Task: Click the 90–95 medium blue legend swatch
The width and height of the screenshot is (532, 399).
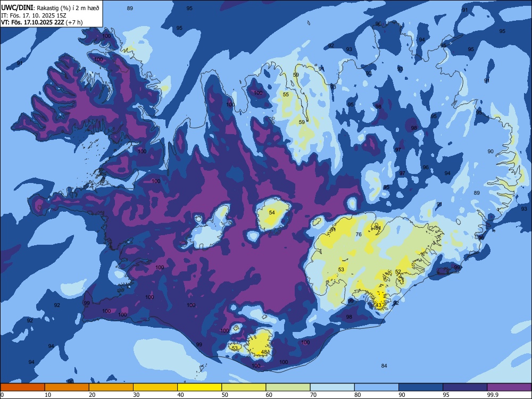Action: click(x=421, y=387)
